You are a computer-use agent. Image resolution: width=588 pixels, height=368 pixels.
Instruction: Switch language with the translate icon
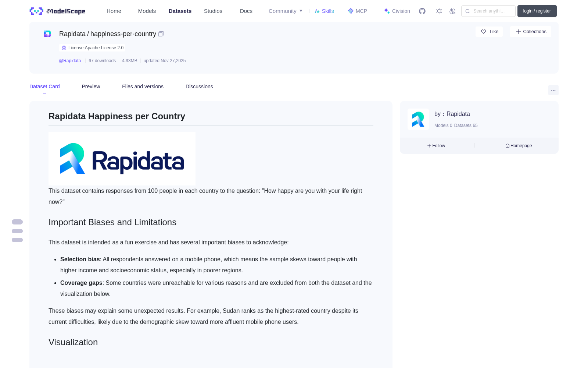452,11
